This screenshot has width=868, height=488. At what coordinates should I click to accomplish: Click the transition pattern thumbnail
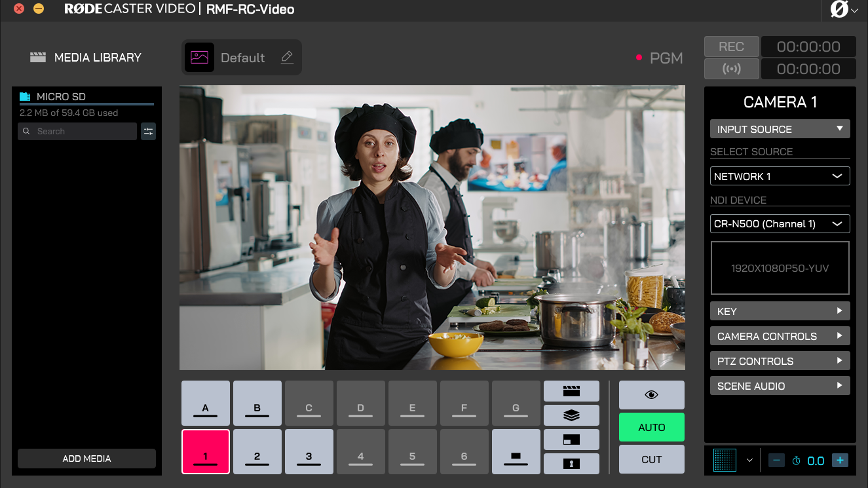click(x=725, y=460)
